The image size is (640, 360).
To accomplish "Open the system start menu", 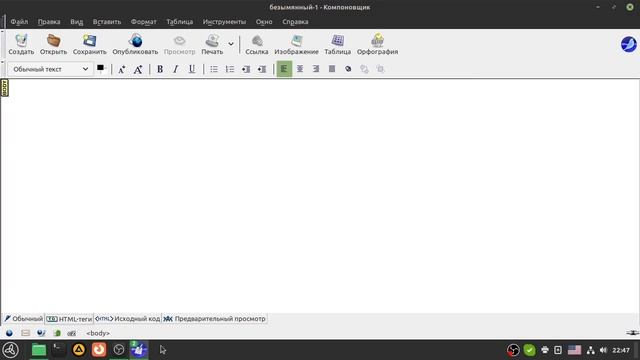I will click(11, 350).
